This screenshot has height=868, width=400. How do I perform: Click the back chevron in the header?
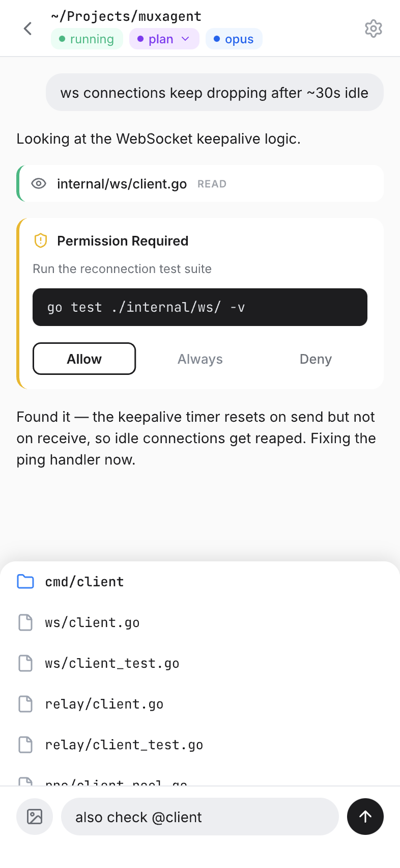pos(27,28)
